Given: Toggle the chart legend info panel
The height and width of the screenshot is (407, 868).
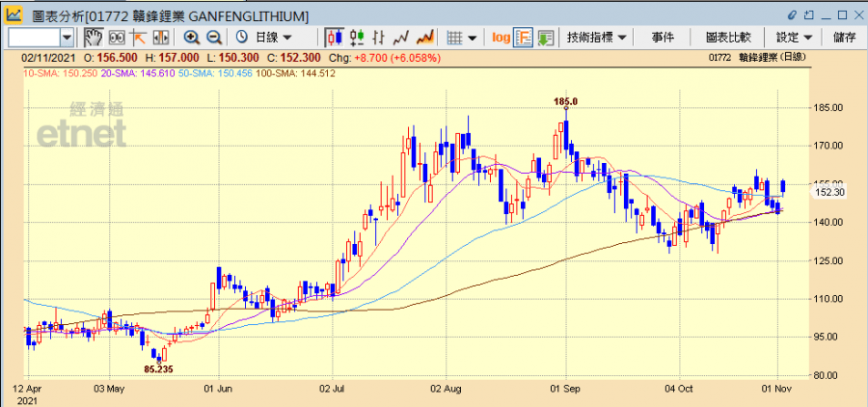Looking at the screenshot, I should pos(523,37).
